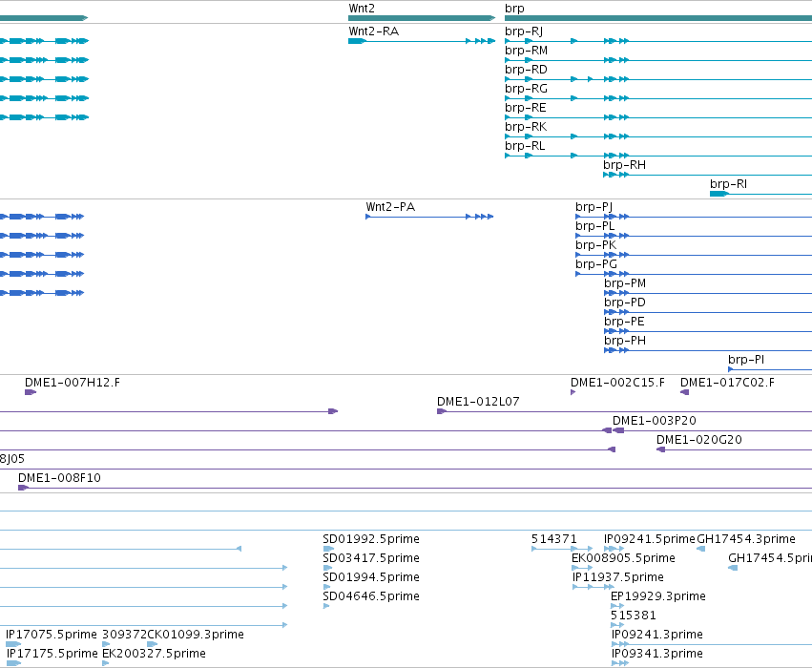Click the SD01992.5prime EST label
812x668 pixels.
[371, 539]
